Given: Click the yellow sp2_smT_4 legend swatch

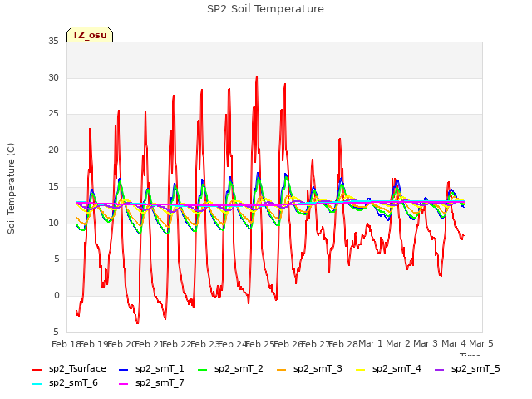Looking at the screenshot, I should (360, 369).
